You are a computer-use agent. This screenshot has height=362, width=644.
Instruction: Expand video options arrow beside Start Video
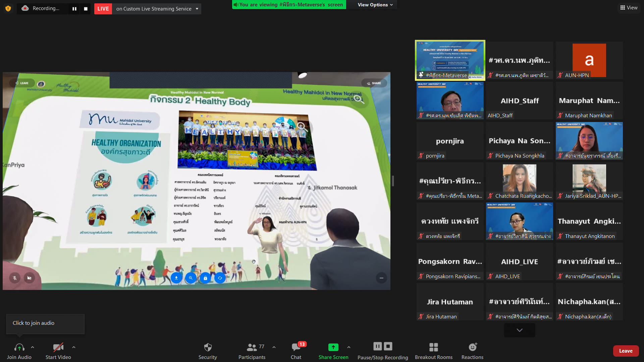(x=74, y=347)
